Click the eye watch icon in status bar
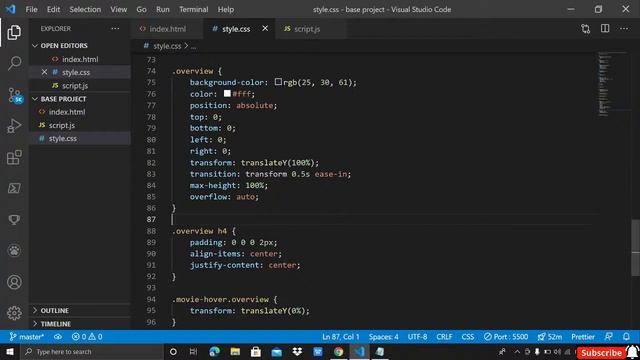This screenshot has width=640, height=360. click(x=58, y=337)
